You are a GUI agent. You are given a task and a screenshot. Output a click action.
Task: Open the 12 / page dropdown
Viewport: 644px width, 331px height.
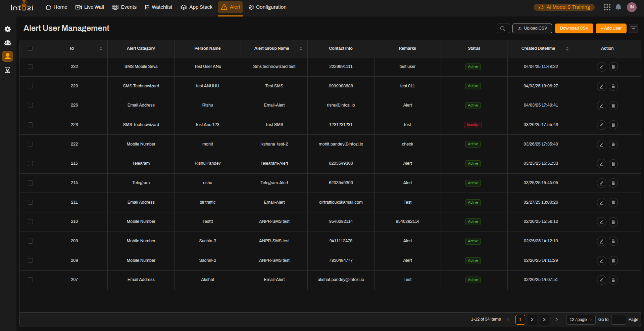pyautogui.click(x=580, y=320)
